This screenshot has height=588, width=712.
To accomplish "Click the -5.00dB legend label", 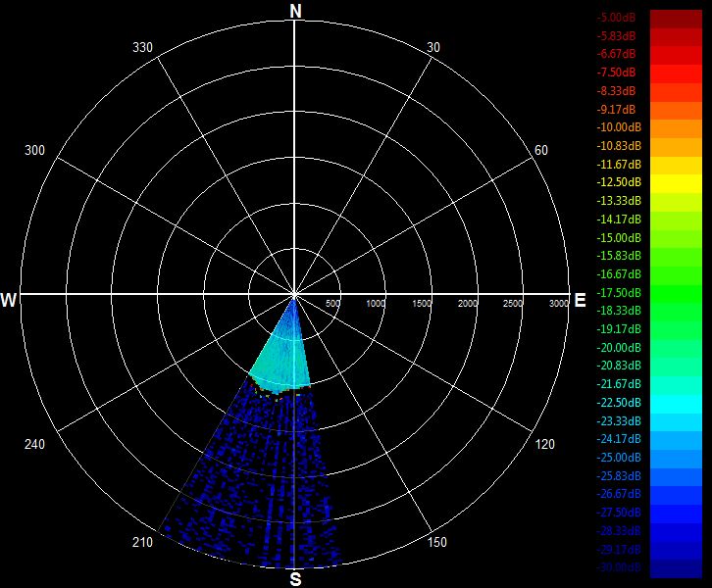I will (x=616, y=18).
